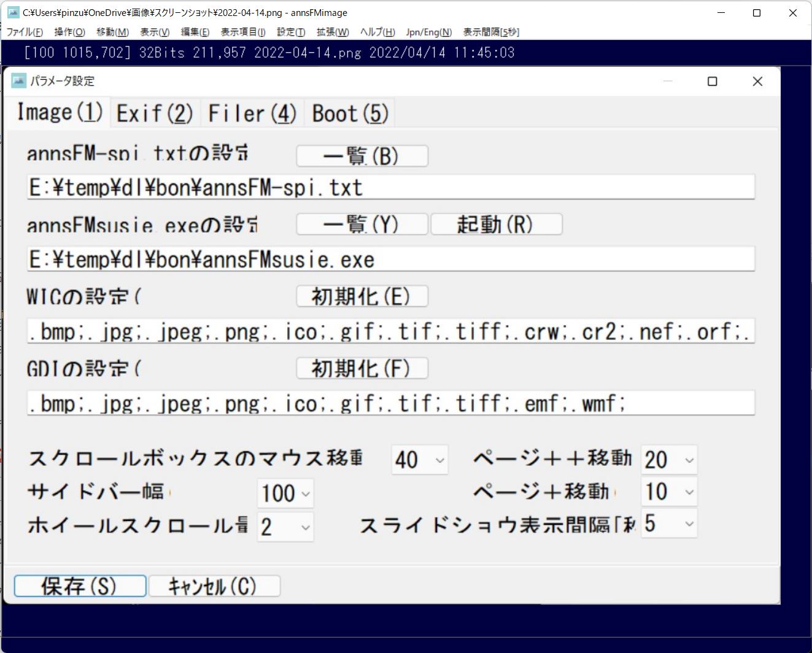Click the annsFMimage app icon in title bar
812x653 pixels.
tap(13, 12)
